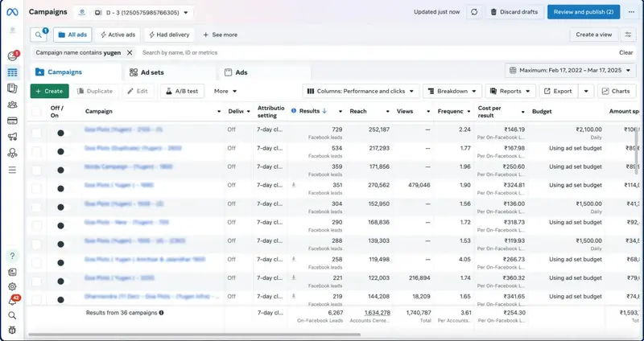Open Notifications bell with 42 badge

coord(12,301)
